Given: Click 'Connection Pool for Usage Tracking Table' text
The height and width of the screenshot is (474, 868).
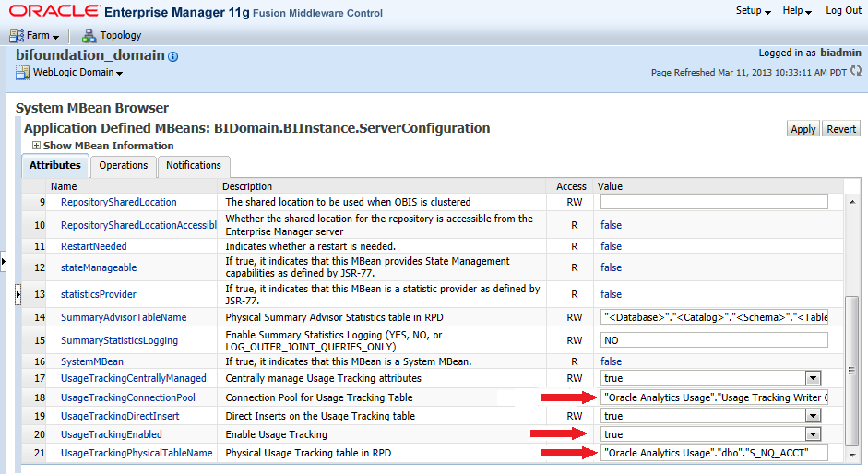Looking at the screenshot, I should pos(319,397).
